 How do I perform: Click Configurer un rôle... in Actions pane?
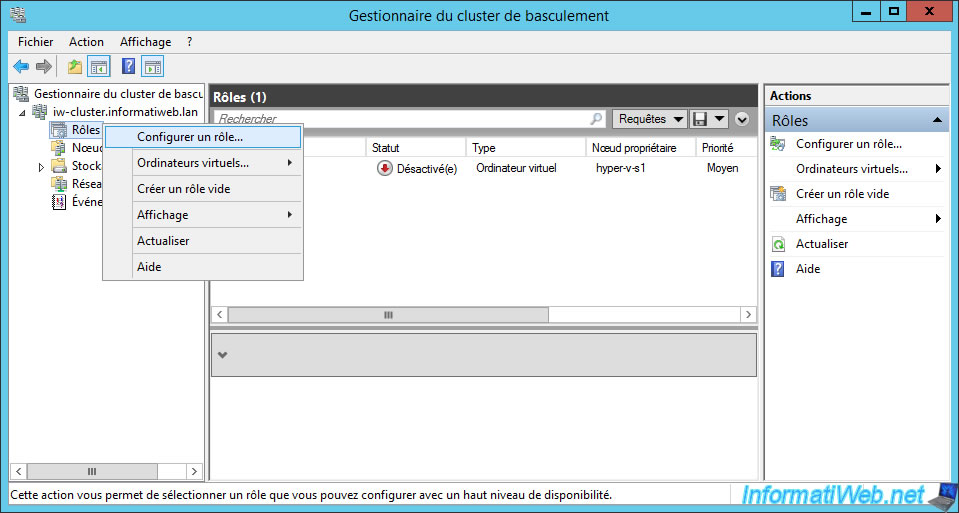click(x=848, y=144)
